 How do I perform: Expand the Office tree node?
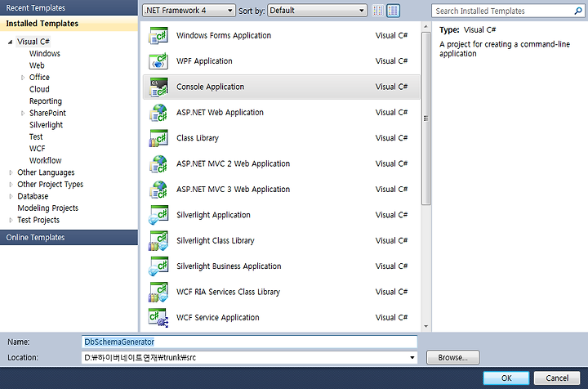[23, 78]
